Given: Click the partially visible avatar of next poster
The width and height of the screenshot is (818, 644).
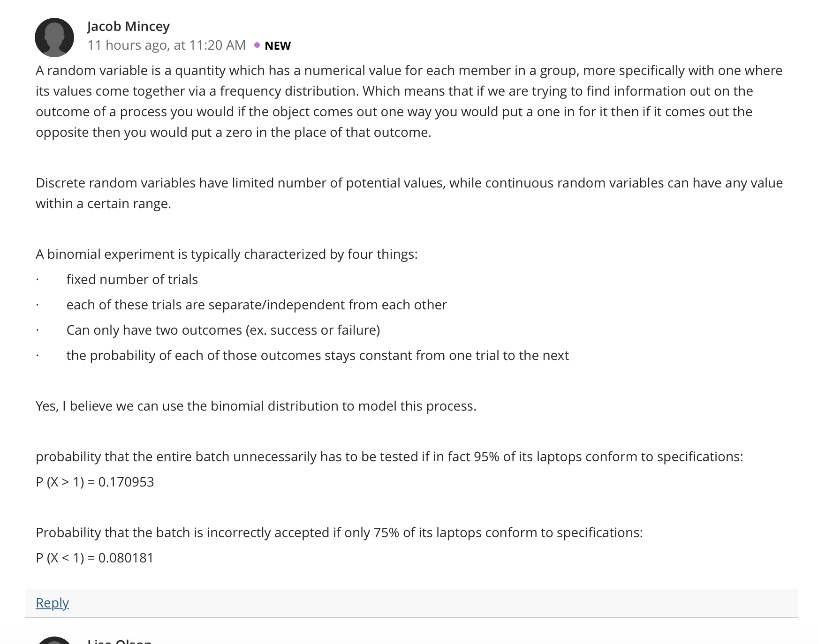Looking at the screenshot, I should [54, 640].
